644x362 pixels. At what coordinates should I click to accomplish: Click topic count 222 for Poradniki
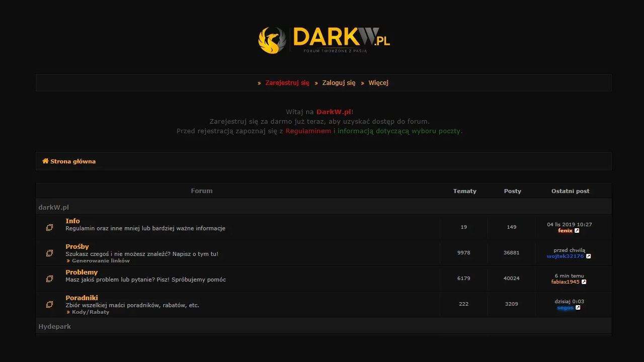click(x=464, y=304)
